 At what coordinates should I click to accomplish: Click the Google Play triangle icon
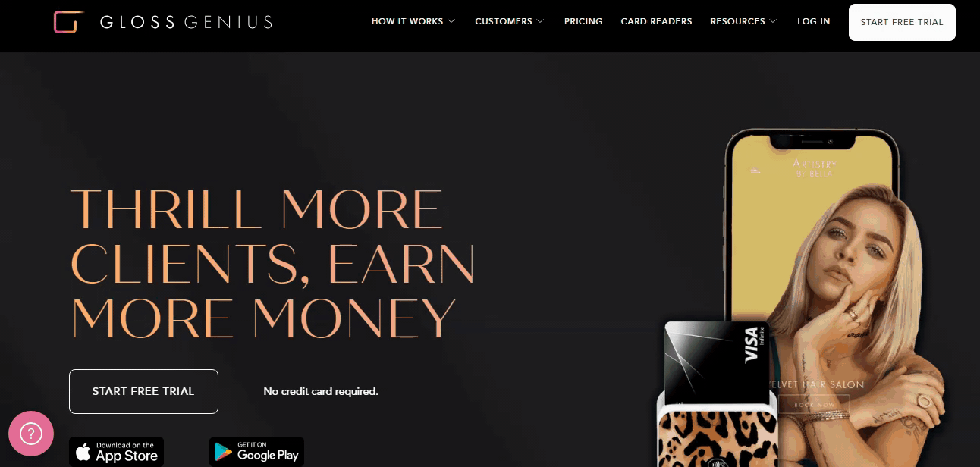pyautogui.click(x=223, y=453)
